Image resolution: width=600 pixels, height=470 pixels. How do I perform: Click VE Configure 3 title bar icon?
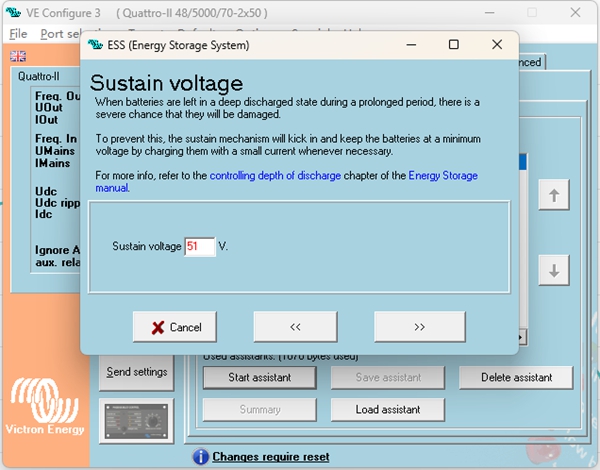pos(13,13)
